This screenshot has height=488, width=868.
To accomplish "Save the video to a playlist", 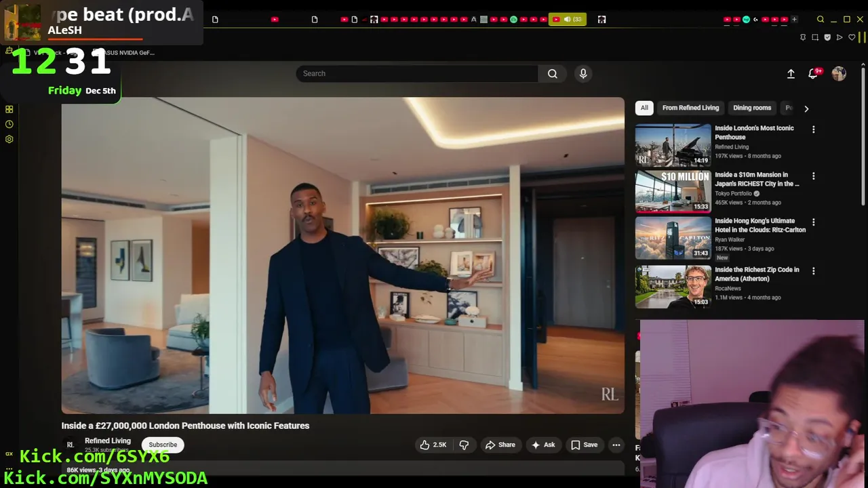I will 584,445.
